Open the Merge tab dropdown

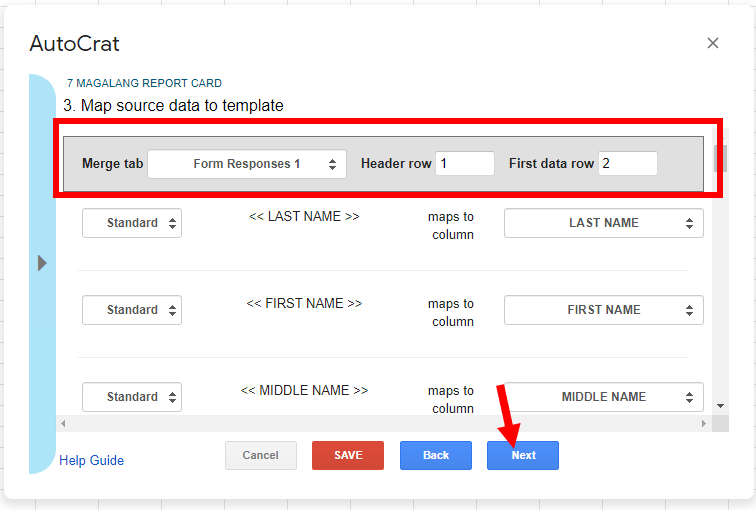(247, 164)
